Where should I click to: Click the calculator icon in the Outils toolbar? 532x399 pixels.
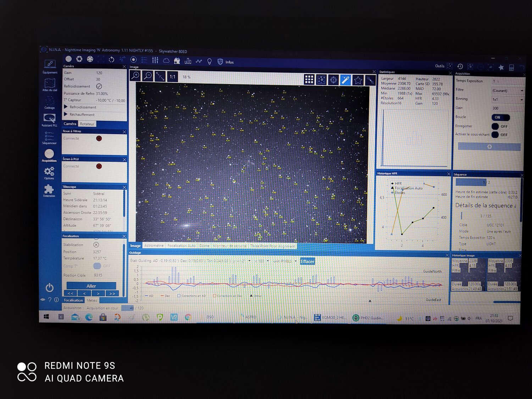[x=511, y=68]
